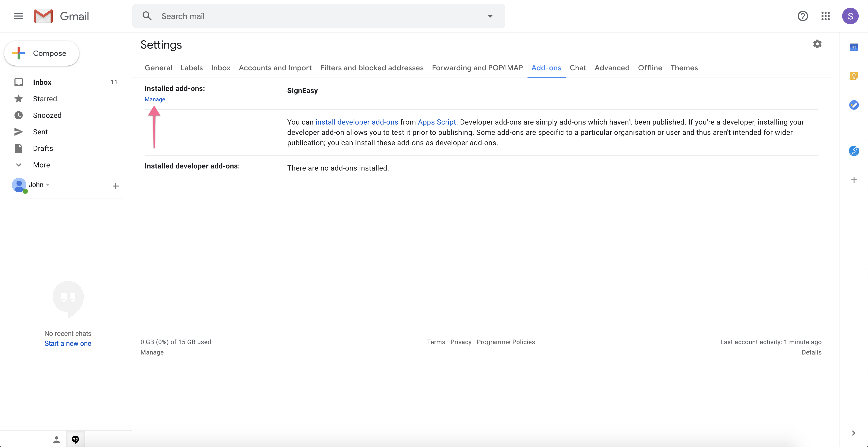Click John's chat avatar

click(19, 185)
